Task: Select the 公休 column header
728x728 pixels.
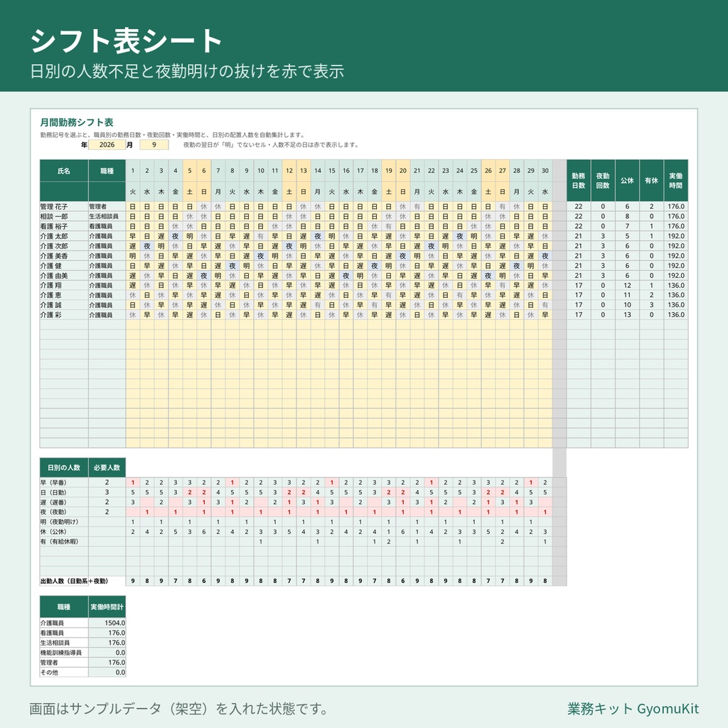Action: click(627, 181)
